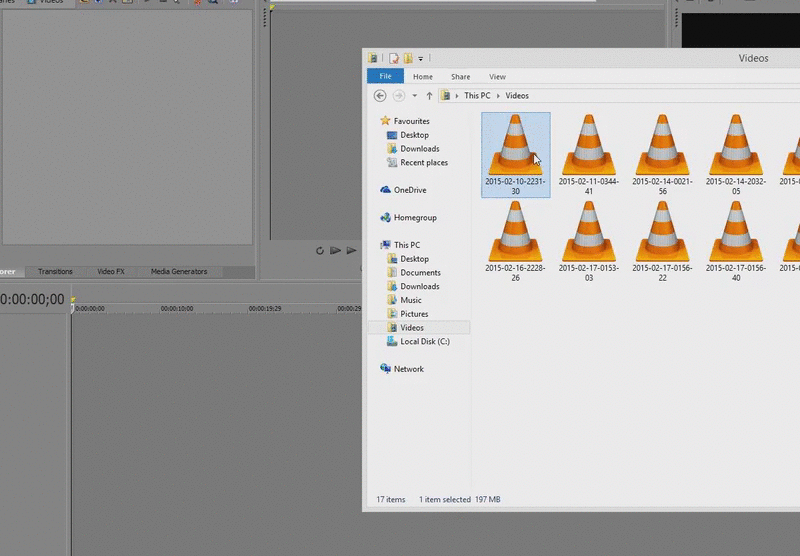This screenshot has width=800, height=556.
Task: Open Desktop under Favourites
Action: (x=414, y=135)
